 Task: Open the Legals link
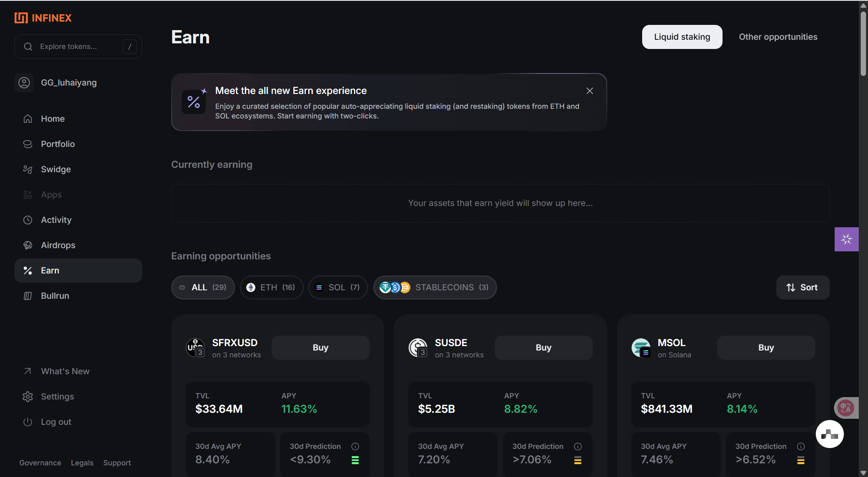(82, 463)
